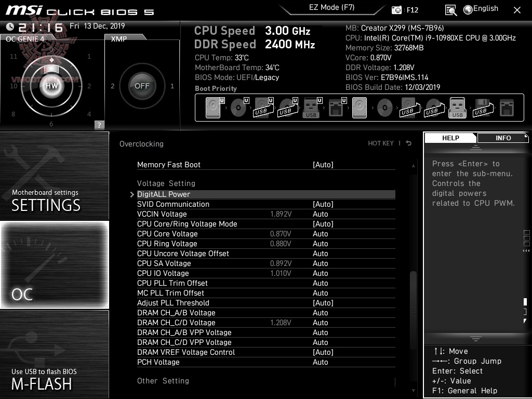Click the F12 screenshot camera icon

397,9
